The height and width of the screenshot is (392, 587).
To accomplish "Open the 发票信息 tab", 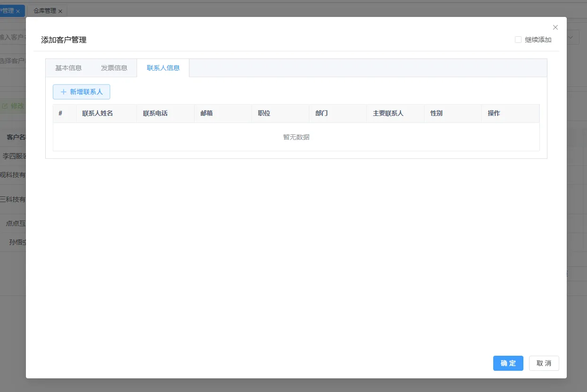I will click(114, 68).
